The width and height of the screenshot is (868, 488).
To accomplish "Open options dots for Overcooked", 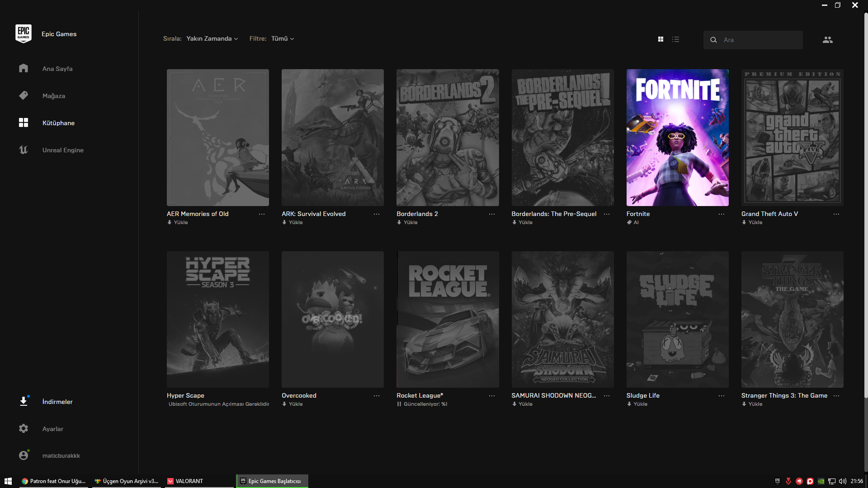I will (x=377, y=396).
